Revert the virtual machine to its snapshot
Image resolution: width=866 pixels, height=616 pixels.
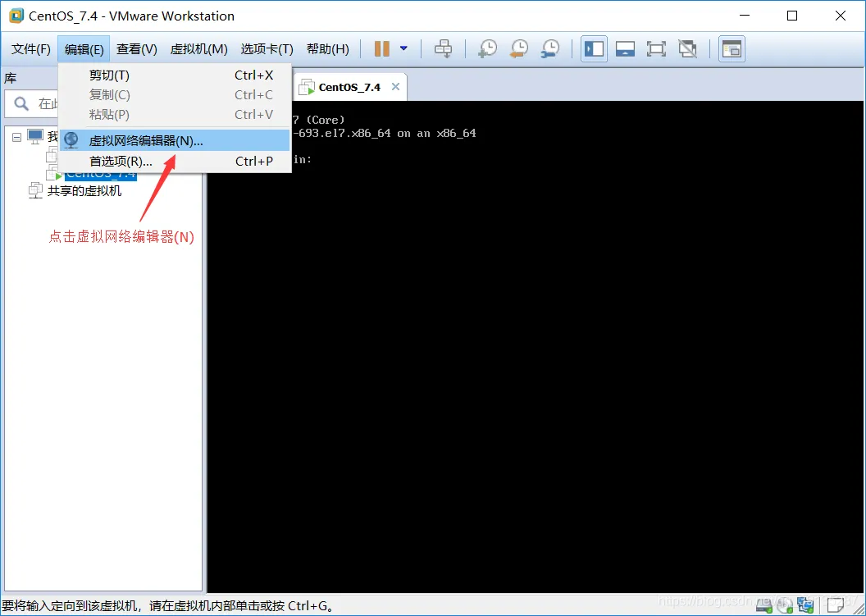click(518, 48)
